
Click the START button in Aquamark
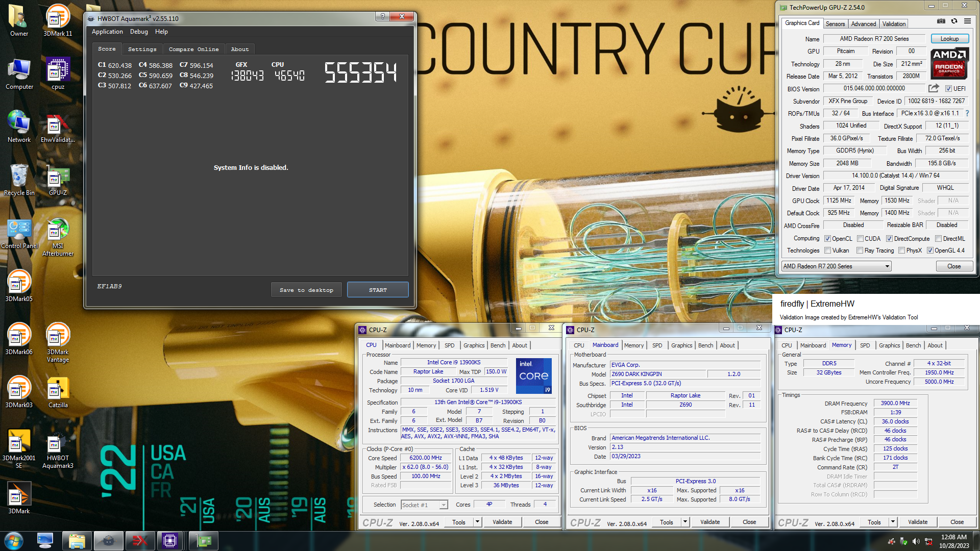coord(378,290)
